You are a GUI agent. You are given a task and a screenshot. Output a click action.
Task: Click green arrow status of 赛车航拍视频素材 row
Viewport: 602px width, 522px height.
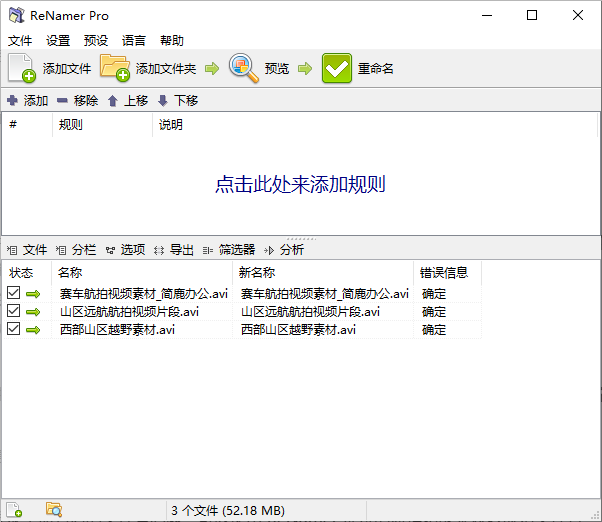click(x=33, y=294)
